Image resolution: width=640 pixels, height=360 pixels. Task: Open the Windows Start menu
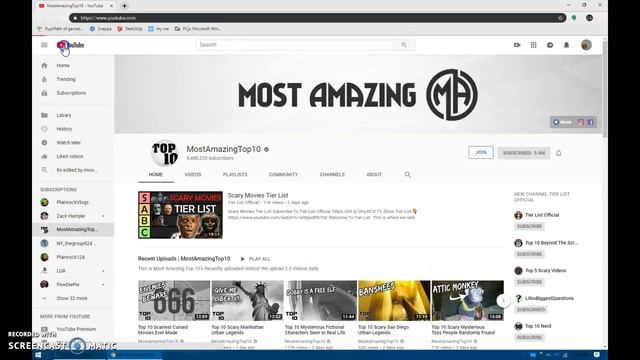(x=38, y=355)
